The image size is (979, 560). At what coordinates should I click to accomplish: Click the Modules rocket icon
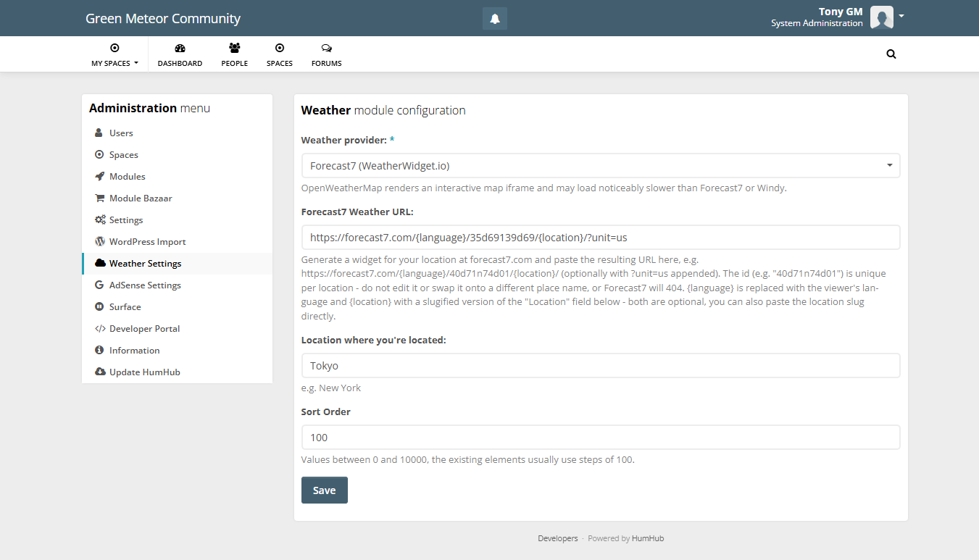click(x=99, y=176)
